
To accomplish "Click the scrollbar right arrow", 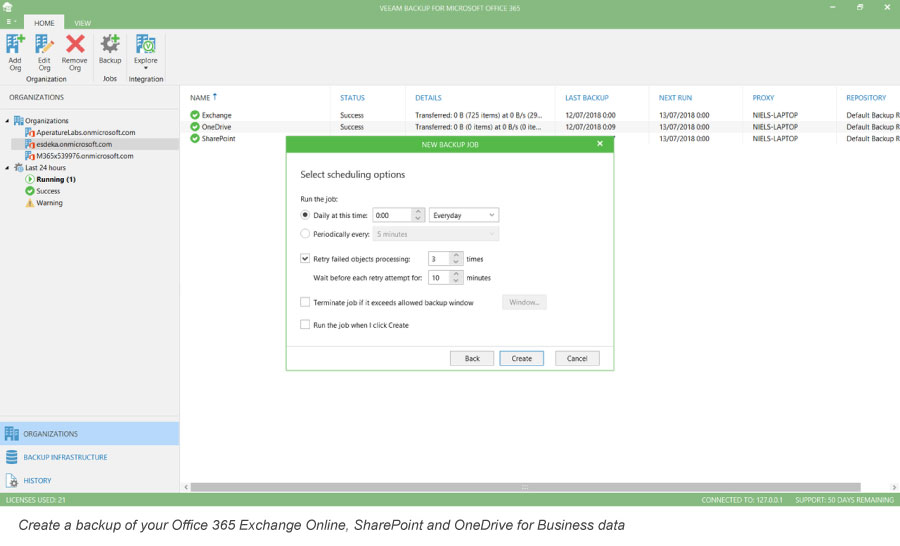I will click(x=894, y=487).
